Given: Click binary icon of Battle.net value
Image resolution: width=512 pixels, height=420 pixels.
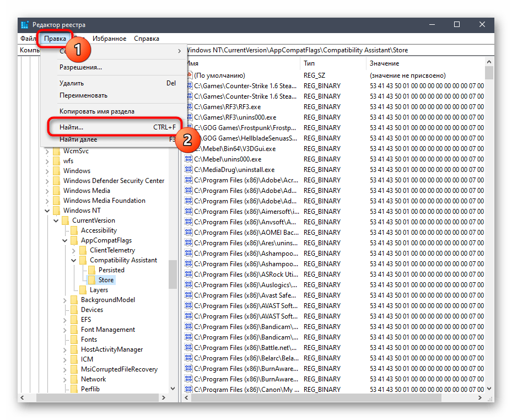Looking at the screenshot, I should [188, 347].
